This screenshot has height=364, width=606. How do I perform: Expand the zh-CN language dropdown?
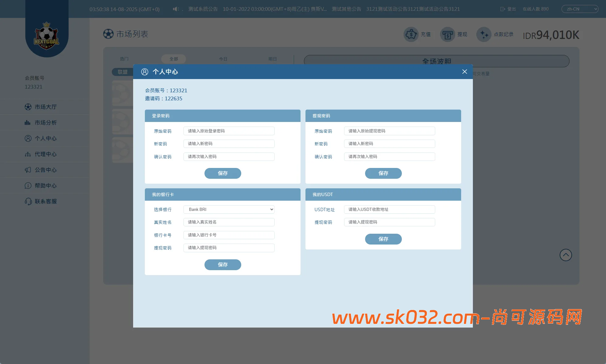pyautogui.click(x=579, y=9)
